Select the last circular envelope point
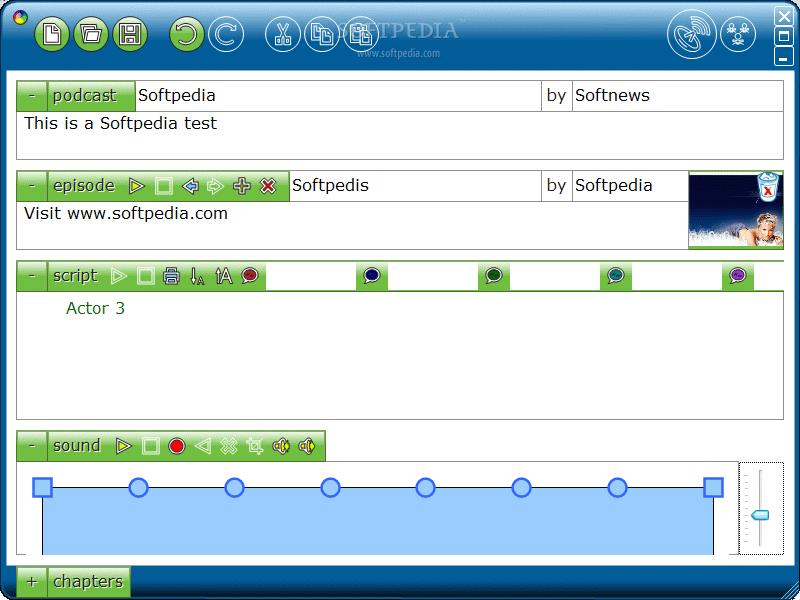Screen dimensions: 800x600 617,487
